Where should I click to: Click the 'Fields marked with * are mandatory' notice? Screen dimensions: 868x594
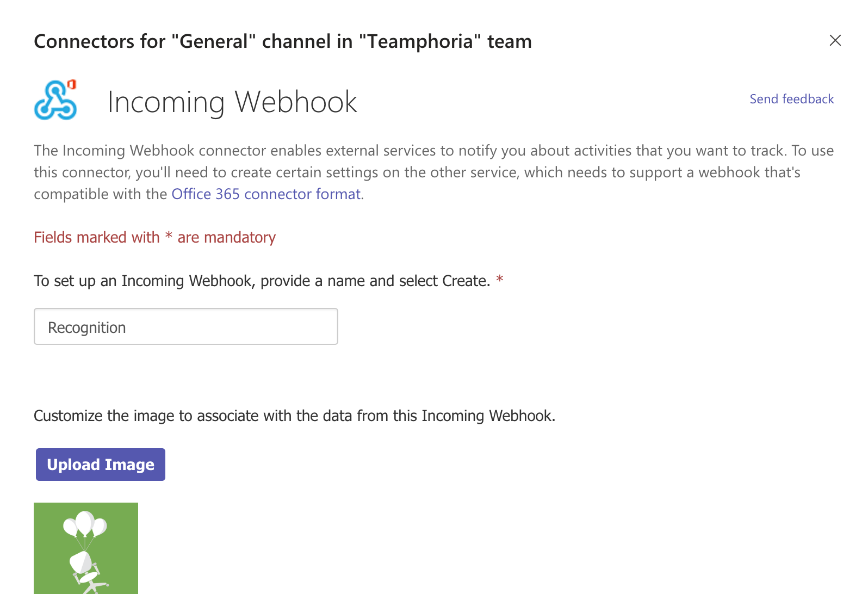(155, 238)
